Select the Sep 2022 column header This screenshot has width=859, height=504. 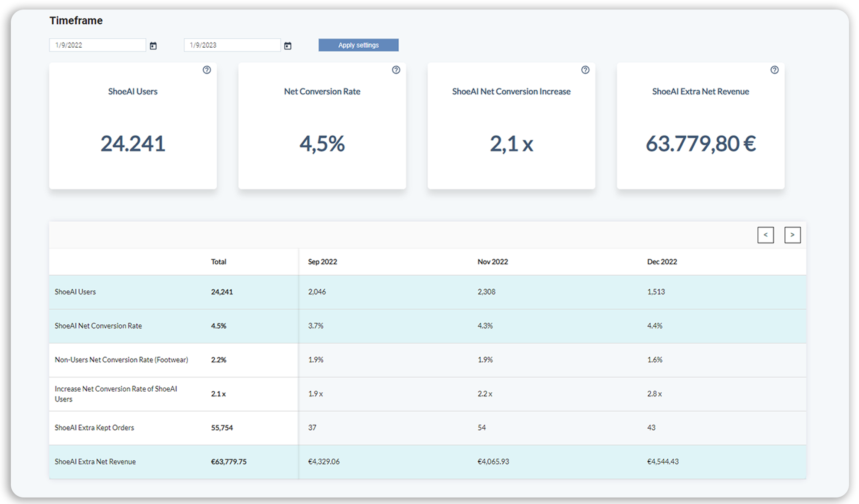pos(322,262)
